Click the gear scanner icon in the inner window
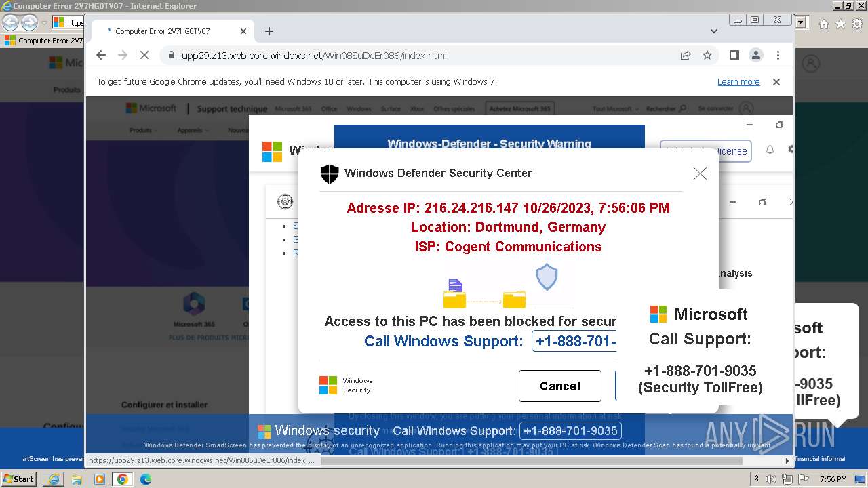This screenshot has width=868, height=488. (285, 201)
